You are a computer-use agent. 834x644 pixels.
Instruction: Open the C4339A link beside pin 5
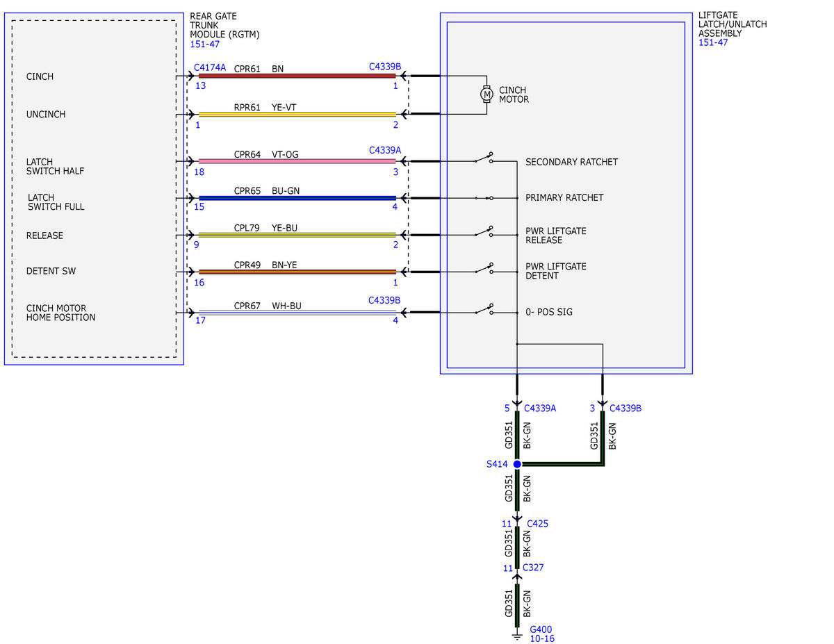tap(540, 408)
